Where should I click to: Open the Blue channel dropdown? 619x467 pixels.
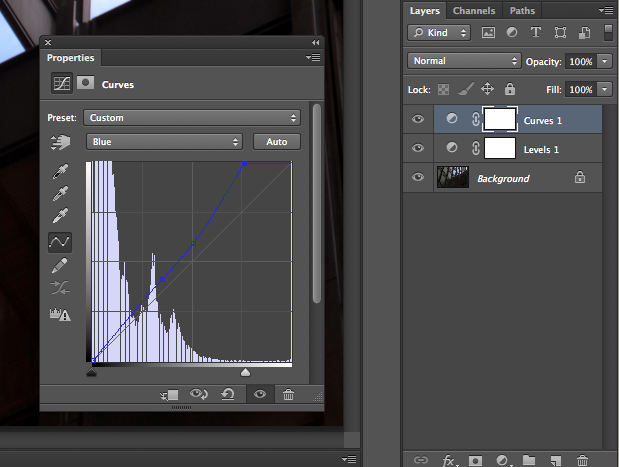[164, 142]
